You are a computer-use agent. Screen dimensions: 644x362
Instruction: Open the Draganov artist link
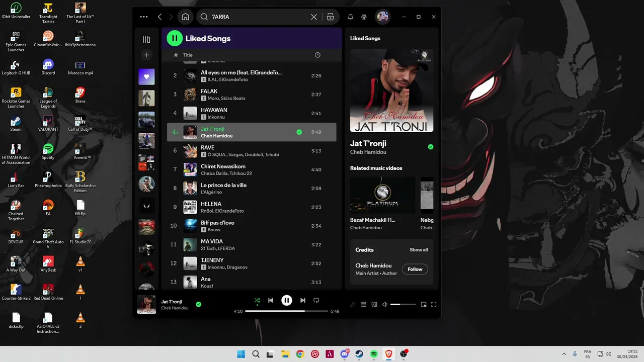[x=237, y=267]
